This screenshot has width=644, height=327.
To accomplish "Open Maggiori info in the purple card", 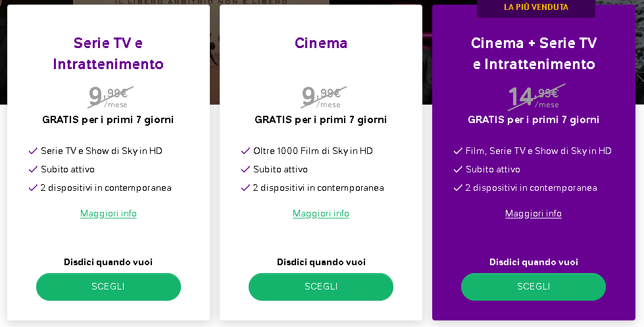I will 533,214.
